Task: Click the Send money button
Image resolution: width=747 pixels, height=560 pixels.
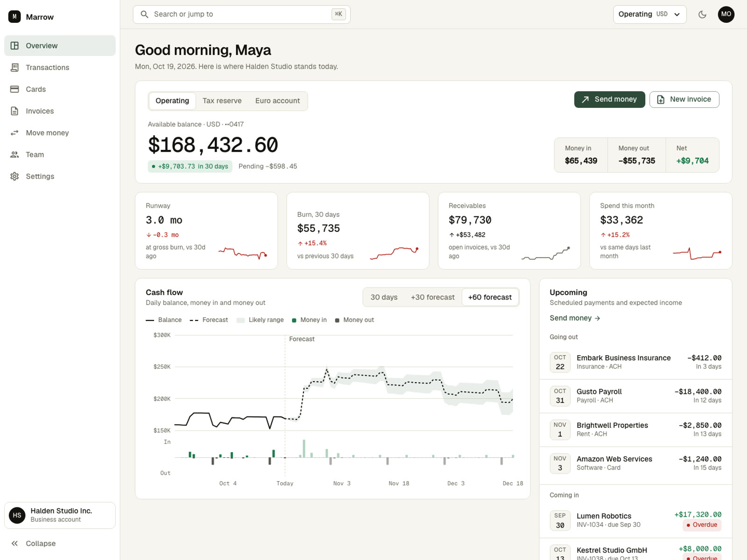Action: [609, 99]
